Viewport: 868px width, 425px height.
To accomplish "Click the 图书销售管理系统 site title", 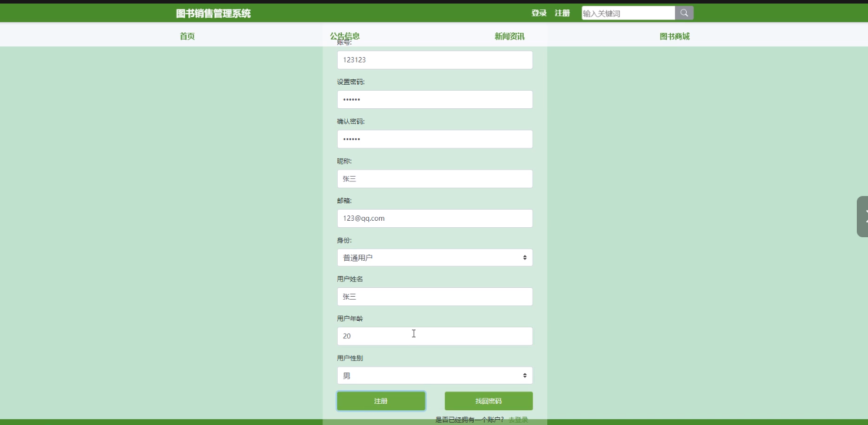I will coord(213,13).
